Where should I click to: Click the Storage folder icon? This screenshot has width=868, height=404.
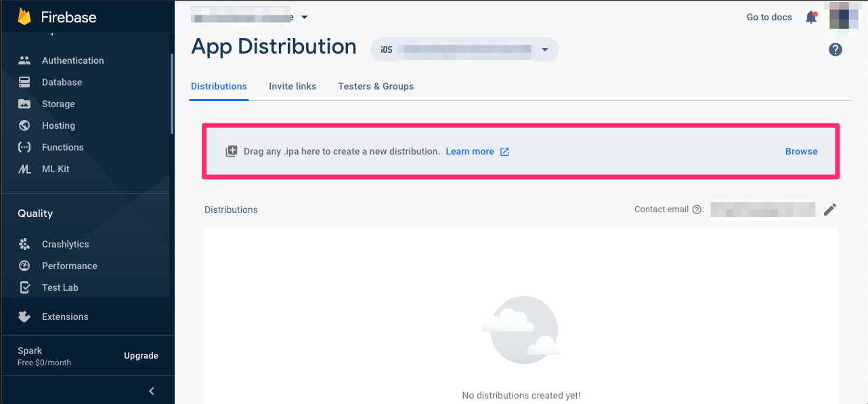point(24,104)
